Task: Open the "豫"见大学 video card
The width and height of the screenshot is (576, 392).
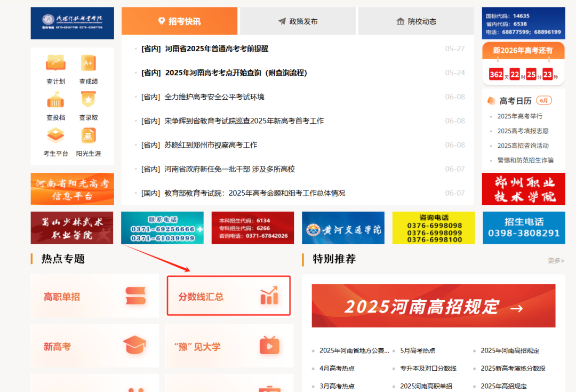Action: coord(229,346)
